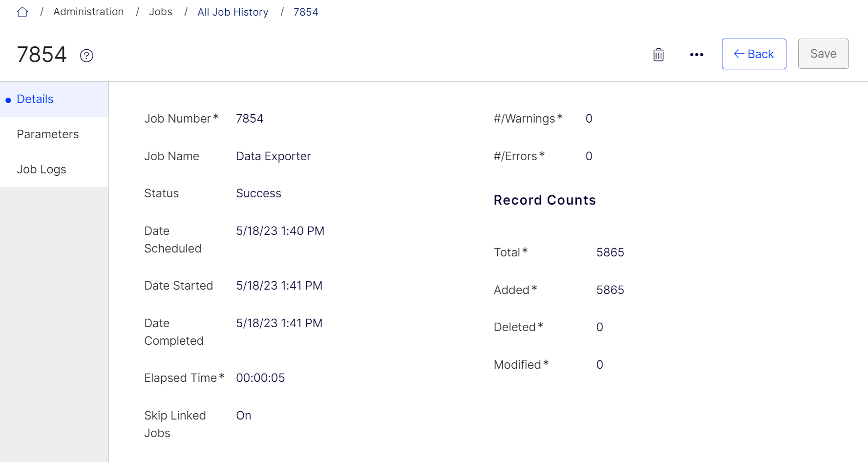Click the help question mark icon
868x462 pixels.
click(x=86, y=56)
